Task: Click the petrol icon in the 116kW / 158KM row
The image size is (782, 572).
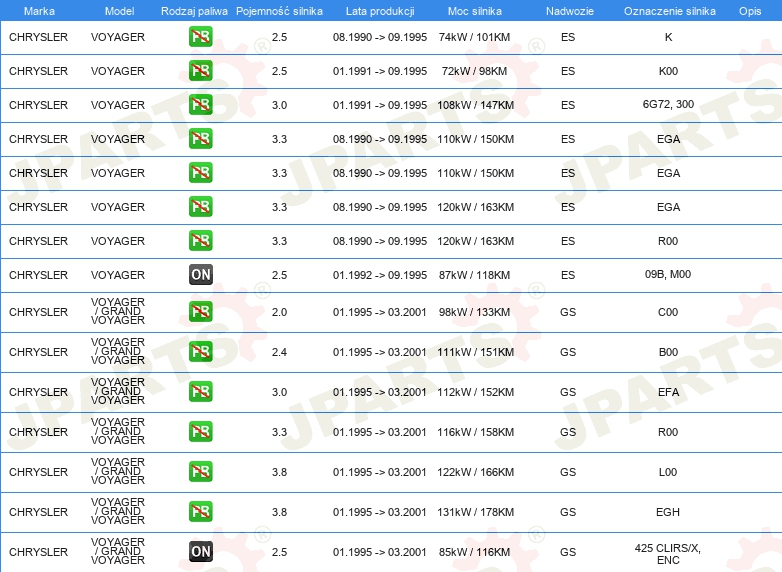Action: [200, 431]
